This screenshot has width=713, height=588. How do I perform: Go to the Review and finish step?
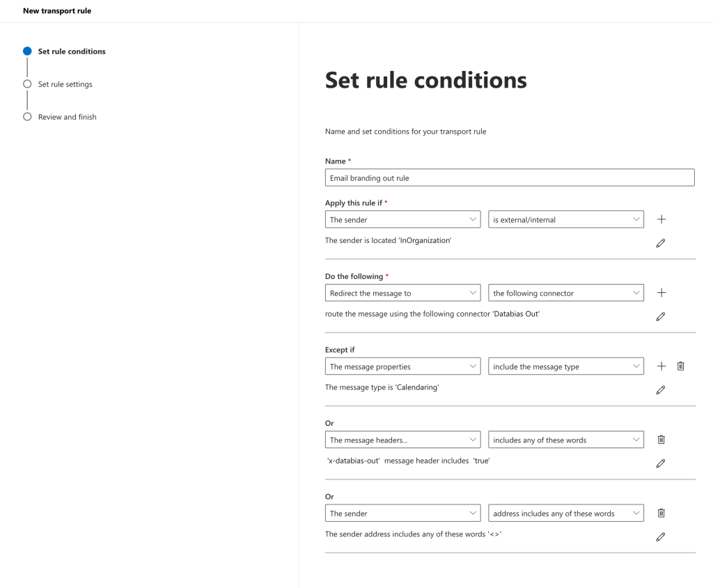67,117
